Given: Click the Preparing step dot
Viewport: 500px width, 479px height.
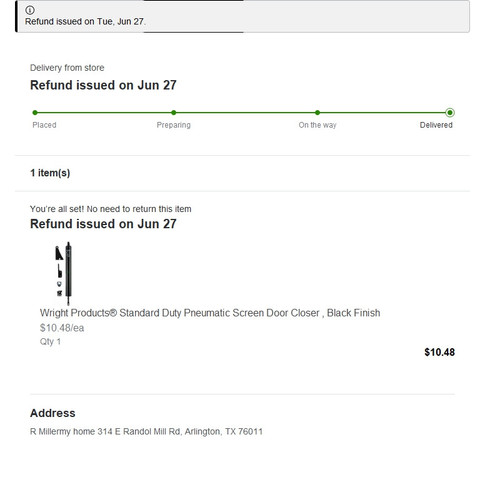Looking at the screenshot, I should (x=174, y=113).
